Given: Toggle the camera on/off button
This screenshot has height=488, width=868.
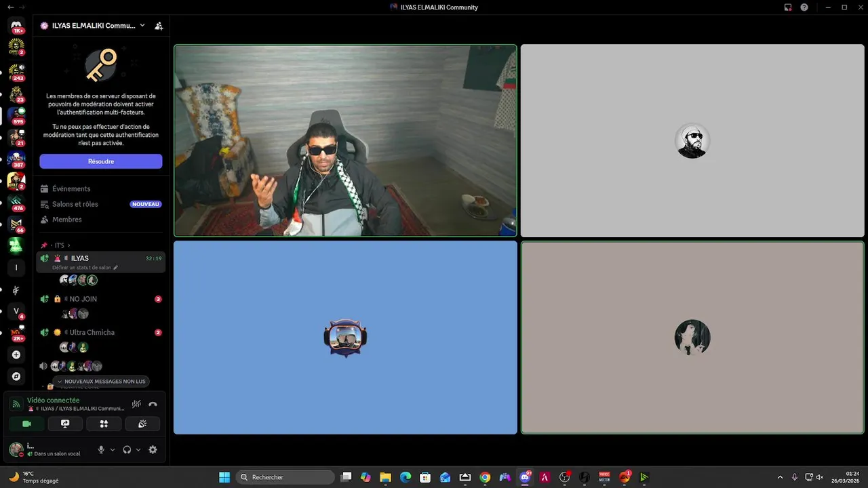Looking at the screenshot, I should [26, 424].
